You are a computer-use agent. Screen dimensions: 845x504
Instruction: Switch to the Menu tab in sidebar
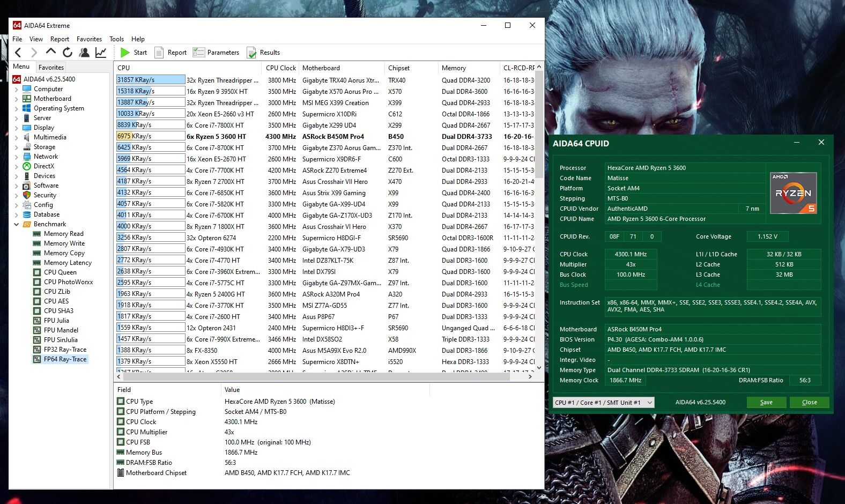pos(21,66)
